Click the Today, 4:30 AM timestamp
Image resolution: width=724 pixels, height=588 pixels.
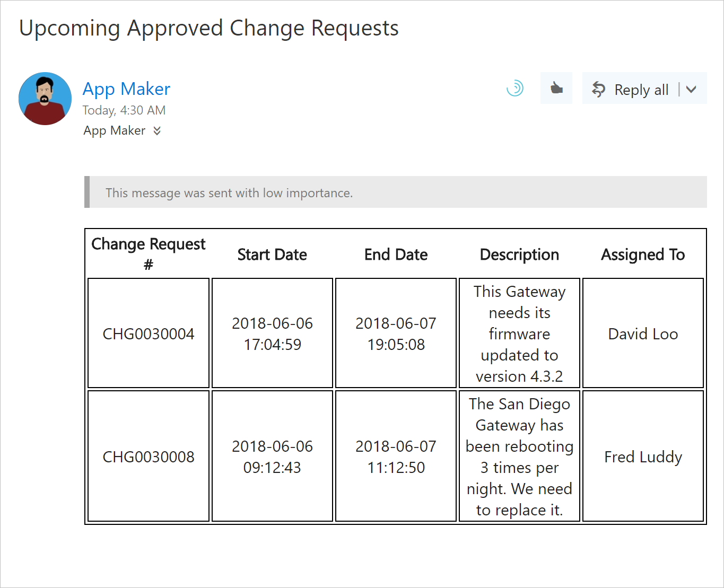[x=124, y=110]
